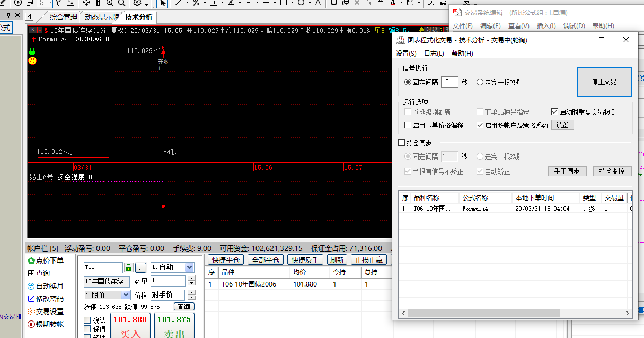Open dropdown arrow beside K period button
The image size is (644, 338).
pos(40,30)
